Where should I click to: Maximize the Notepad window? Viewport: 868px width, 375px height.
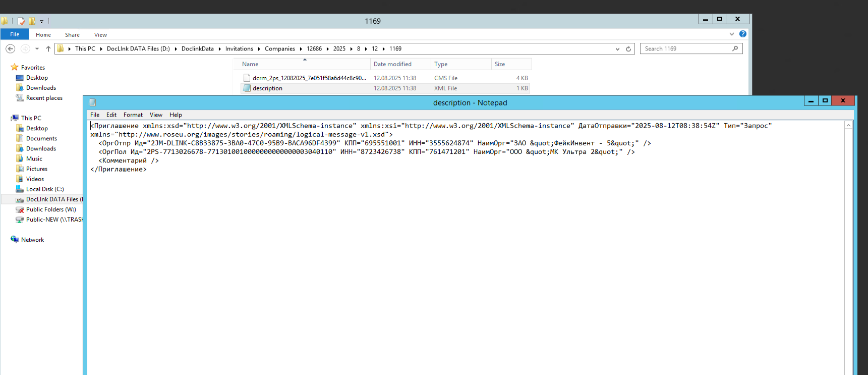(825, 100)
